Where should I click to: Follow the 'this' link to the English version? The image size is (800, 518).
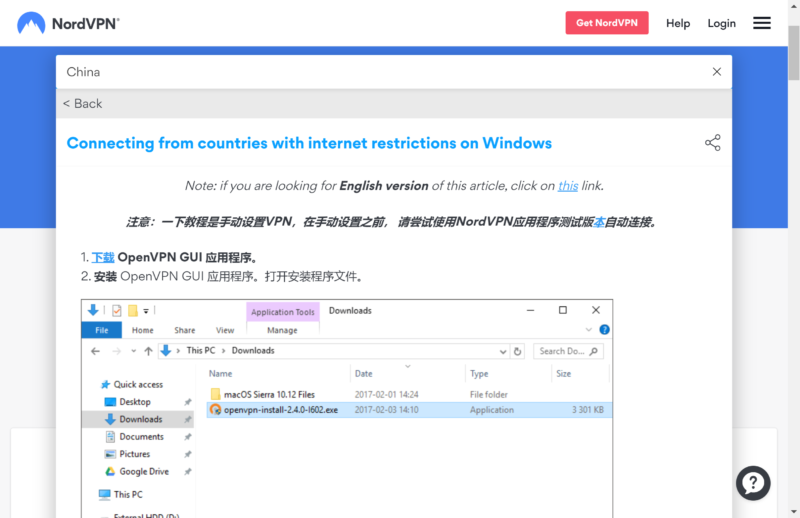pos(567,186)
